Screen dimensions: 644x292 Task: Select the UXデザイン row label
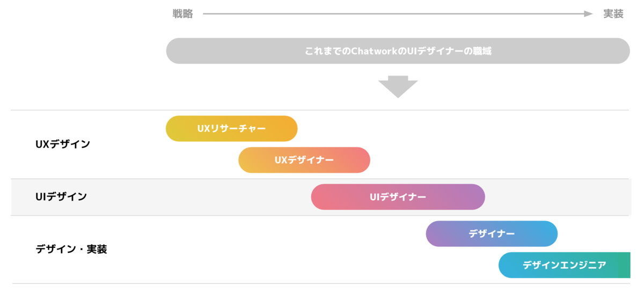point(63,144)
